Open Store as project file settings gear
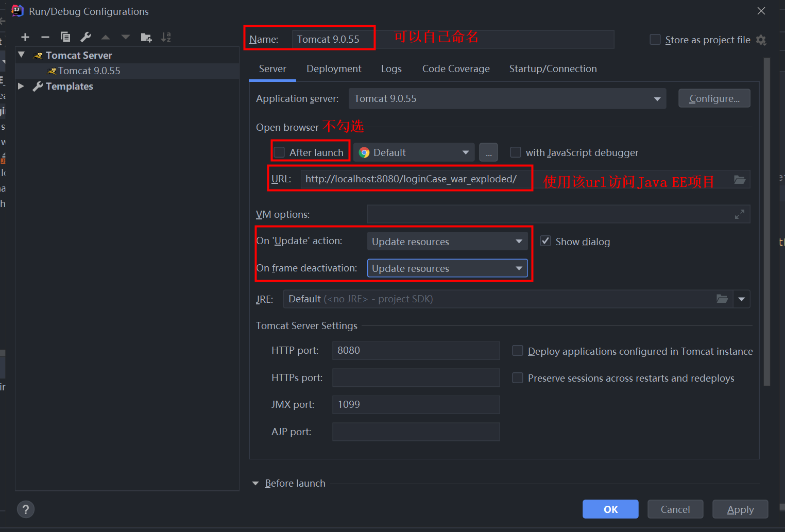Image resolution: width=785 pixels, height=532 pixels. point(761,40)
